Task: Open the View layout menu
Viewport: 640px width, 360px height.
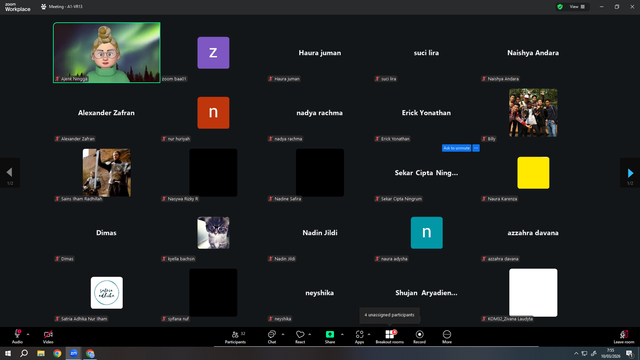Action: point(578,7)
